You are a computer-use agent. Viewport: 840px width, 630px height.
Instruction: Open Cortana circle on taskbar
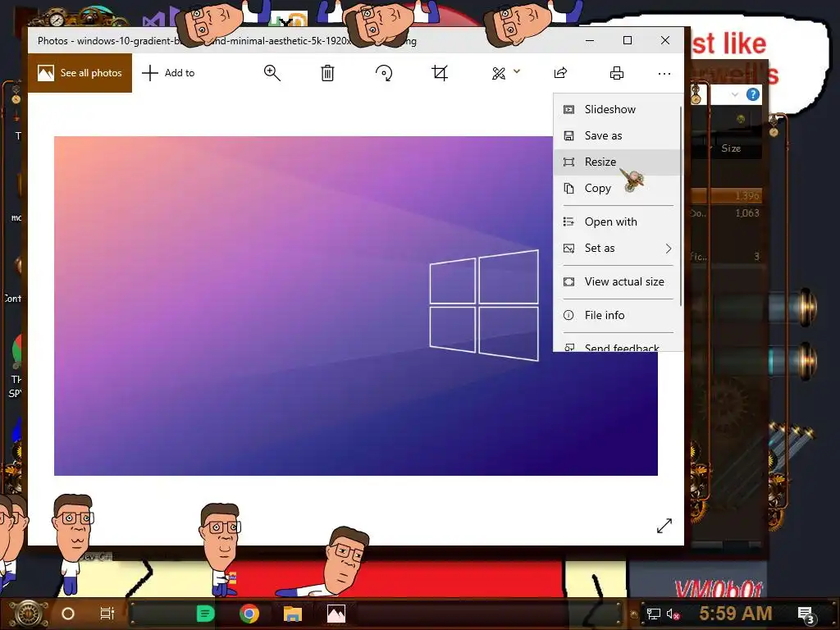68,614
